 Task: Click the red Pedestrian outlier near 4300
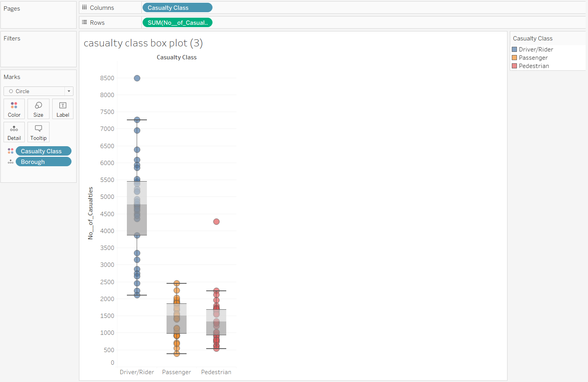click(x=216, y=221)
